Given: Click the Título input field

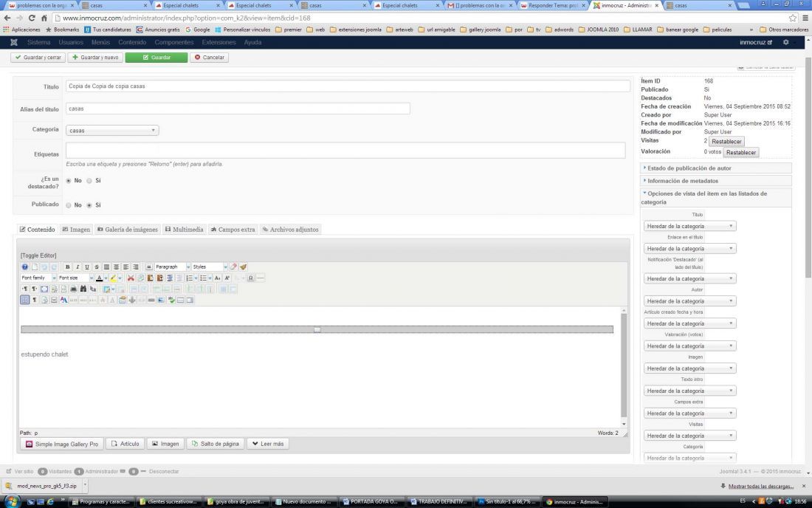Looking at the screenshot, I should pos(348,86).
